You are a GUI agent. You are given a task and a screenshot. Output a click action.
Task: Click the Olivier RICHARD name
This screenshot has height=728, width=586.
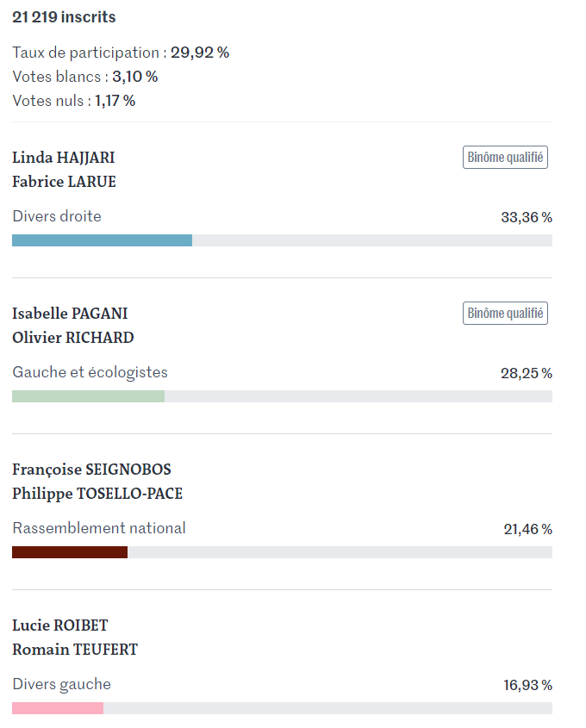pyautogui.click(x=73, y=338)
